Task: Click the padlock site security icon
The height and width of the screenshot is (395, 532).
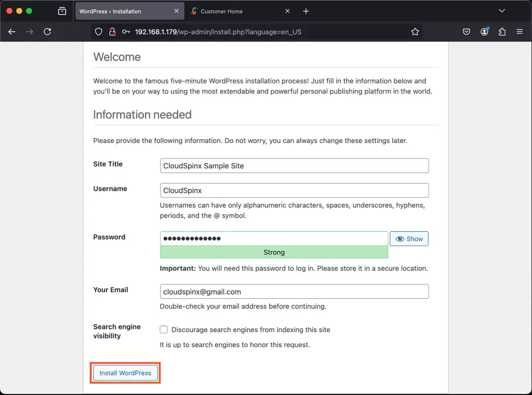Action: pos(112,32)
